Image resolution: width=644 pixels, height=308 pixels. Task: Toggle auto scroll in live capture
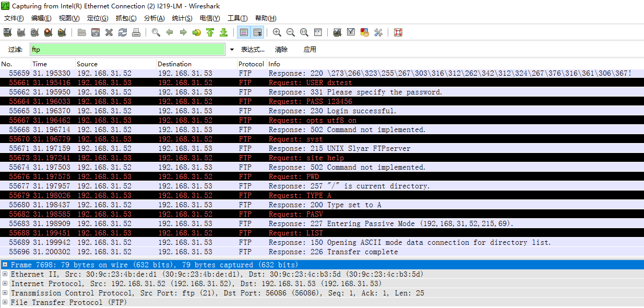(257, 32)
